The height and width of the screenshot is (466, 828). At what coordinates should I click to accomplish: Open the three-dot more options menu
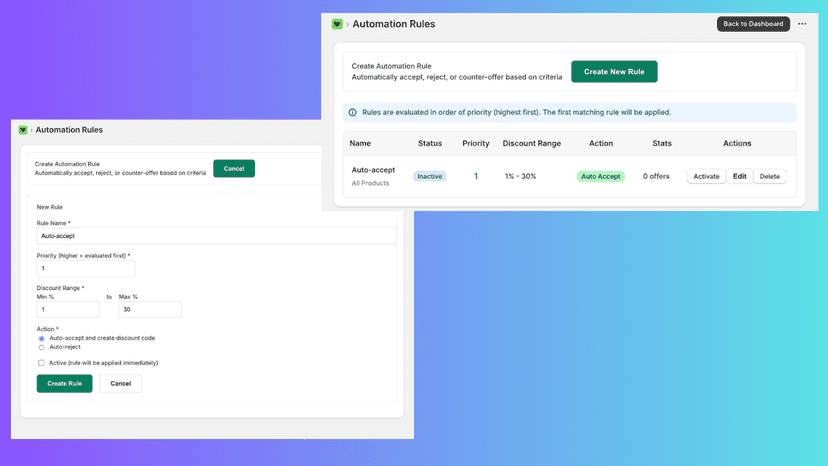pos(802,24)
